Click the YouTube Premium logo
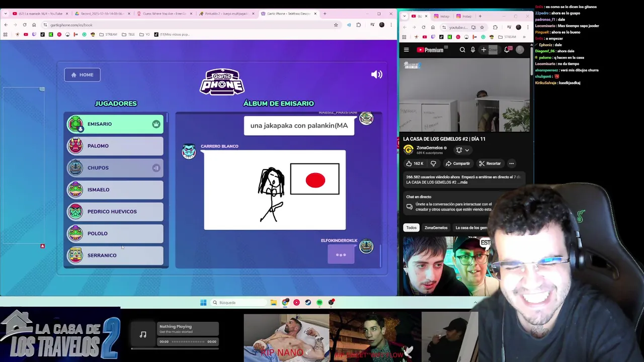 pyautogui.click(x=430, y=50)
